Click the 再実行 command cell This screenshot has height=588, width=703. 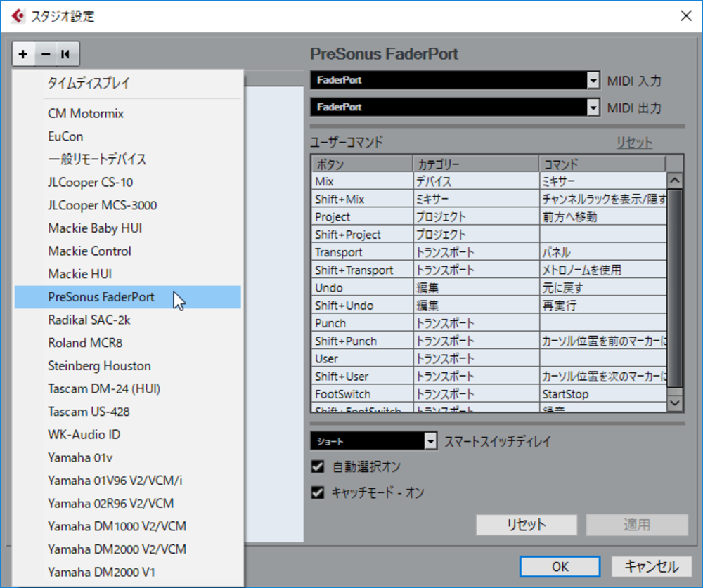point(603,305)
